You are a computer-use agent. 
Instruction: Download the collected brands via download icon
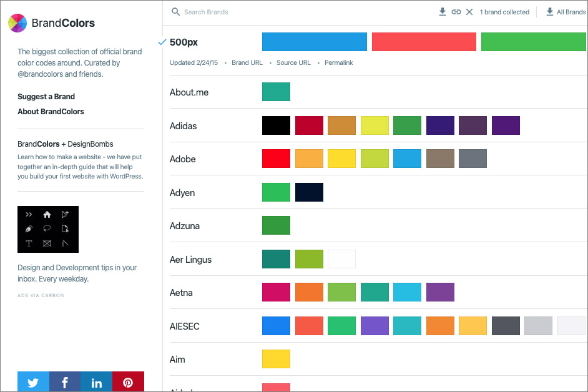click(443, 12)
